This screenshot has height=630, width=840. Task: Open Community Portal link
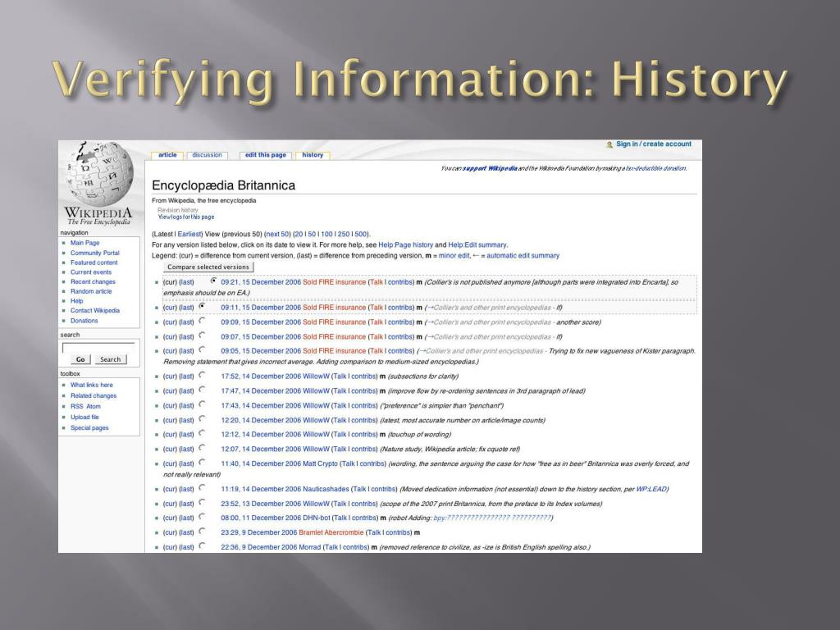(x=95, y=253)
